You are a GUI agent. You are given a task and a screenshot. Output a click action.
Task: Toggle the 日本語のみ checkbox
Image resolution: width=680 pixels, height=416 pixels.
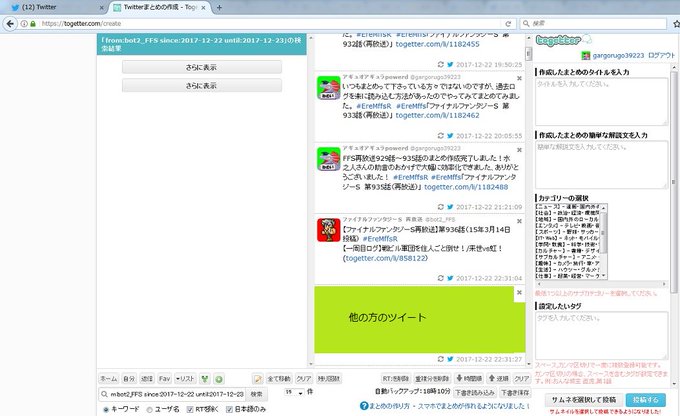229,409
